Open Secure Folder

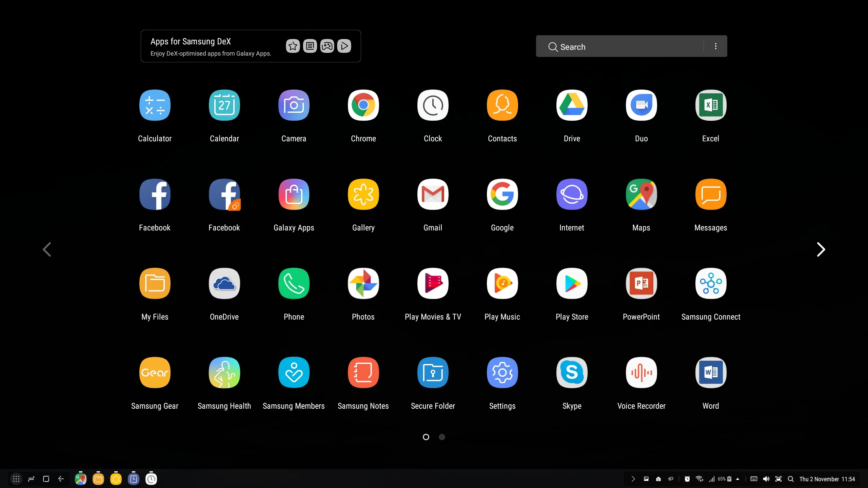click(433, 372)
